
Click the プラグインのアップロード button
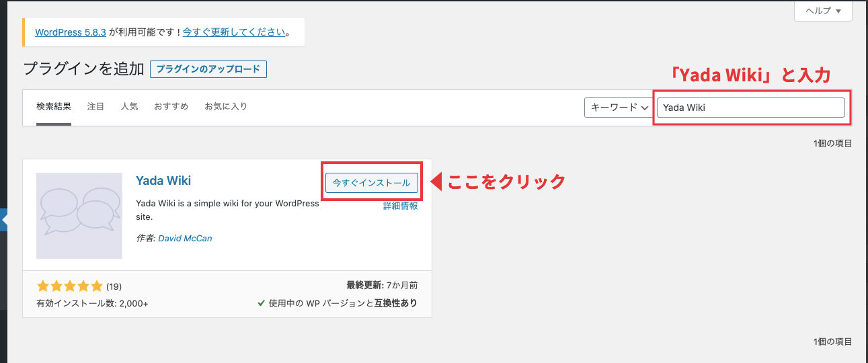208,69
